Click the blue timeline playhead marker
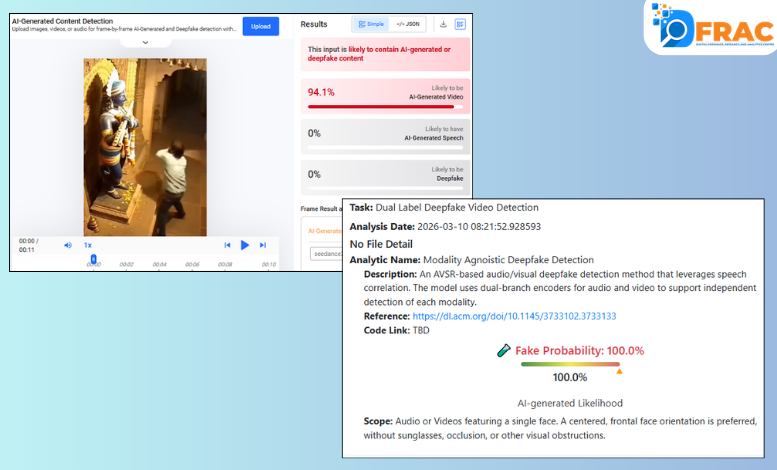777x470 pixels. point(94,259)
